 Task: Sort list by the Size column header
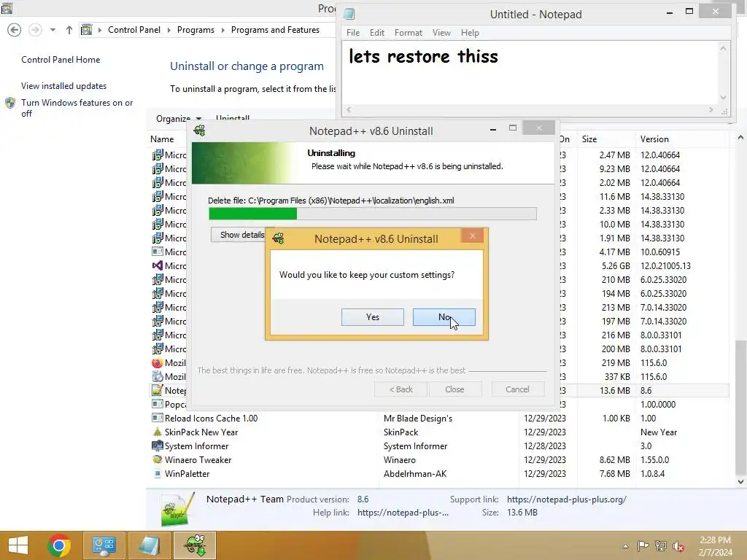tap(589, 139)
